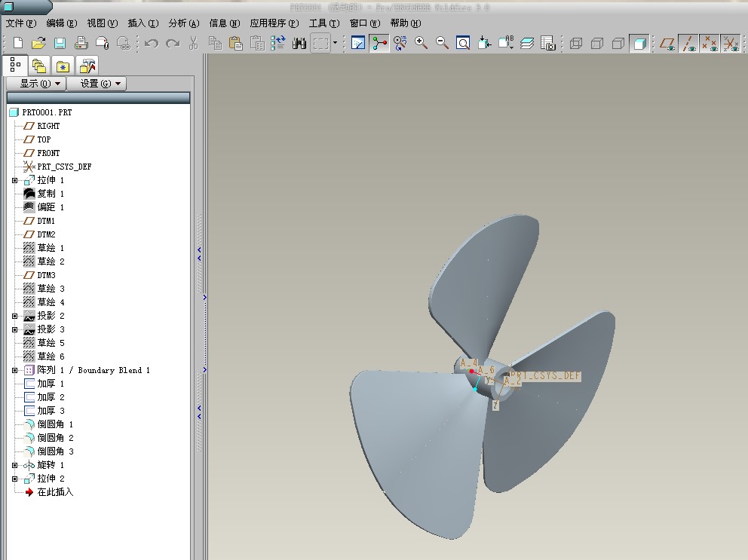Screen dimensions: 748x560
Task: Switch to the Folder Browser navigator tab
Action: tap(39, 66)
